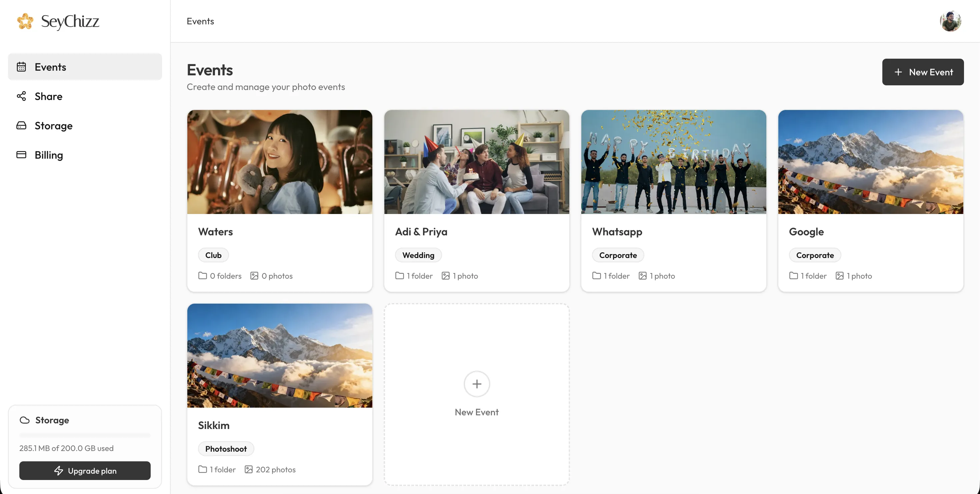This screenshot has height=494, width=980.
Task: Click the Wedding tag on Adi & Priya
Action: [x=418, y=255]
